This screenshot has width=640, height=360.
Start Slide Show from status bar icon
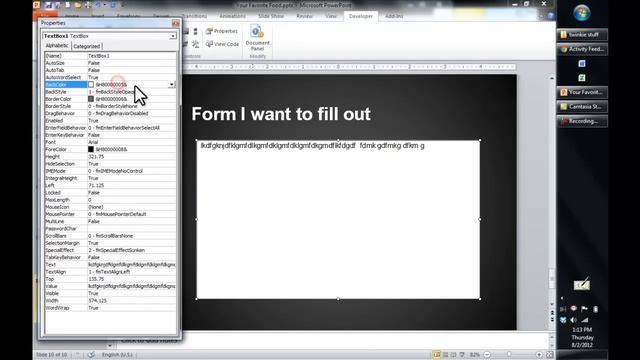tap(462, 355)
